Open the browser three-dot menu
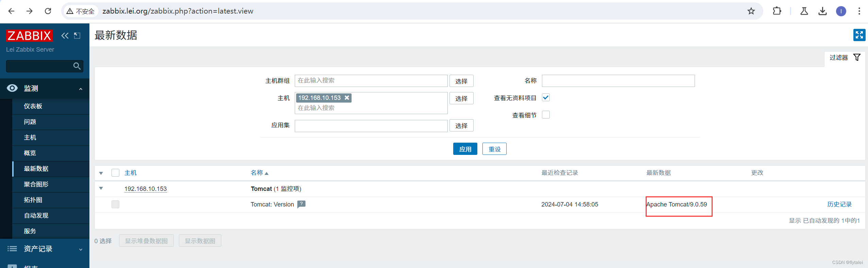Screen dimensions: 868x268 tap(859, 11)
